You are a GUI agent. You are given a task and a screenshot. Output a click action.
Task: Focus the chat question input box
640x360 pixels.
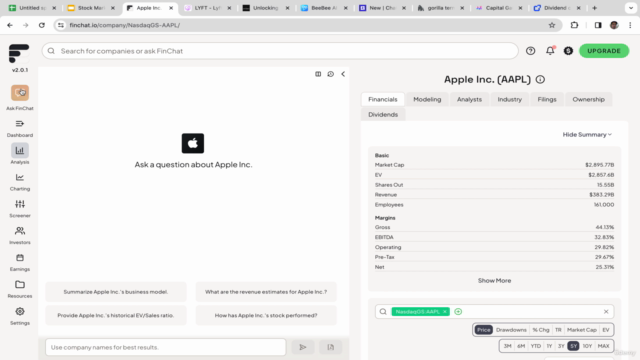pyautogui.click(x=166, y=347)
